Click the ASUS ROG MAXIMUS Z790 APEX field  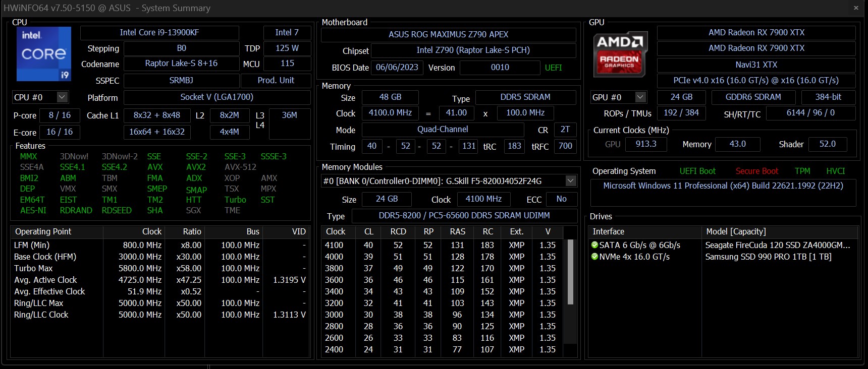pos(448,35)
